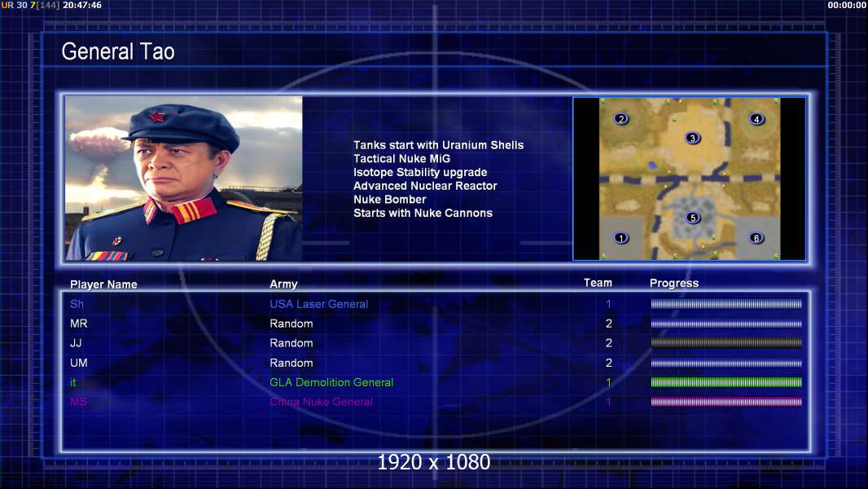The image size is (868, 489).
Task: Select player name 'UM'
Action: pyautogui.click(x=79, y=363)
